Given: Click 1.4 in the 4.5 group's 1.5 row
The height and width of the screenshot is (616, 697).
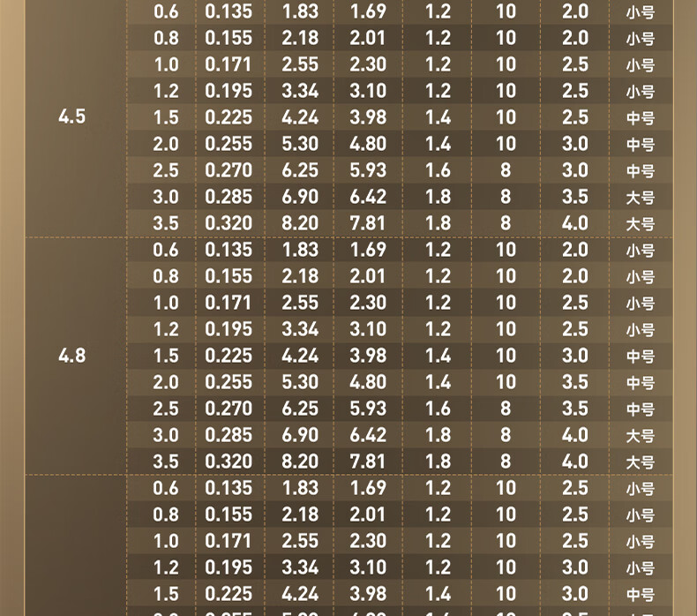Looking at the screenshot, I should point(438,117).
